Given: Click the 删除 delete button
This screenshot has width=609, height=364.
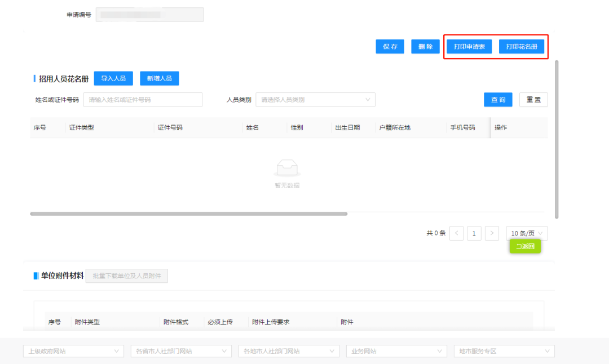Looking at the screenshot, I should tap(425, 47).
